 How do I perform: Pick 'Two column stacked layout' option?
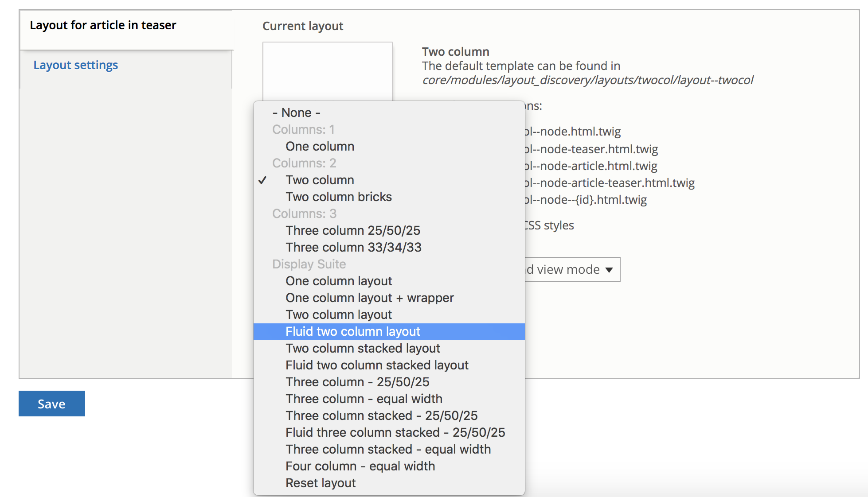click(x=363, y=349)
